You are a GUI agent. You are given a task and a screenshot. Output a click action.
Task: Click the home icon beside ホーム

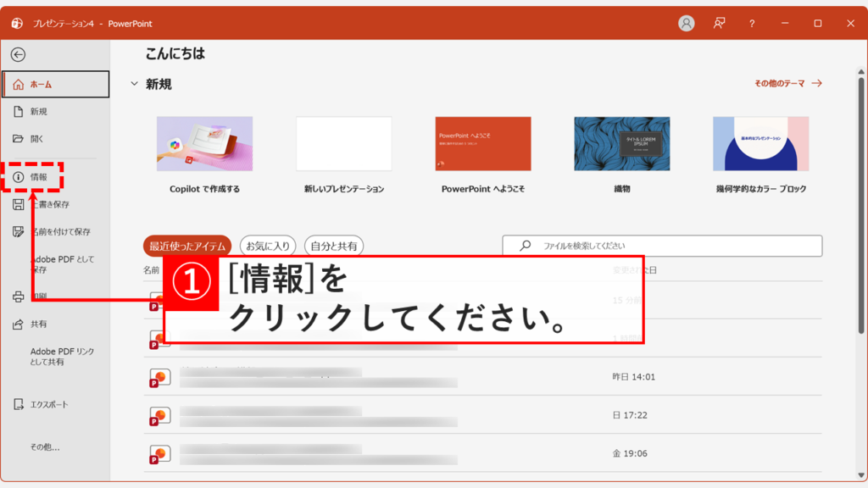(19, 84)
